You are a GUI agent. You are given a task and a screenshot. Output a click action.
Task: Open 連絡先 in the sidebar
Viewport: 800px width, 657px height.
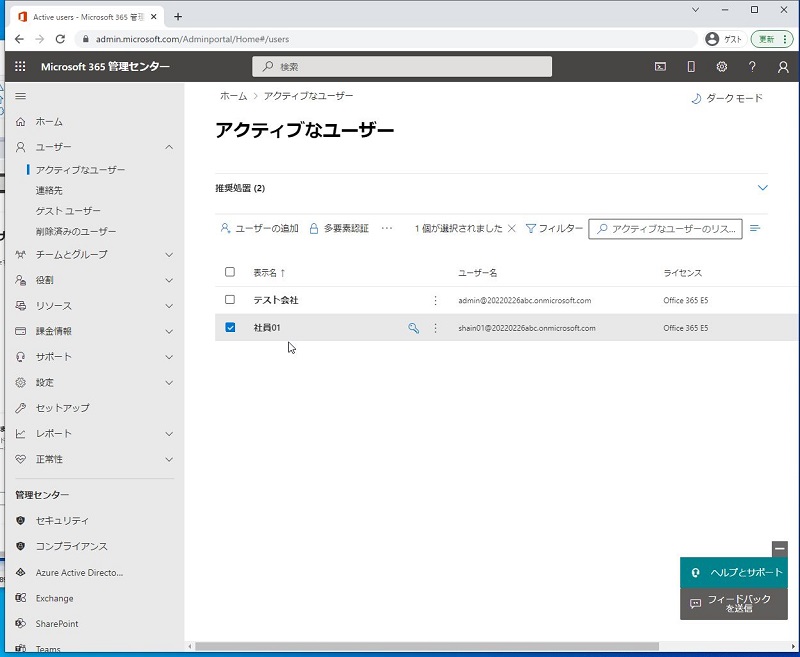tap(49, 190)
